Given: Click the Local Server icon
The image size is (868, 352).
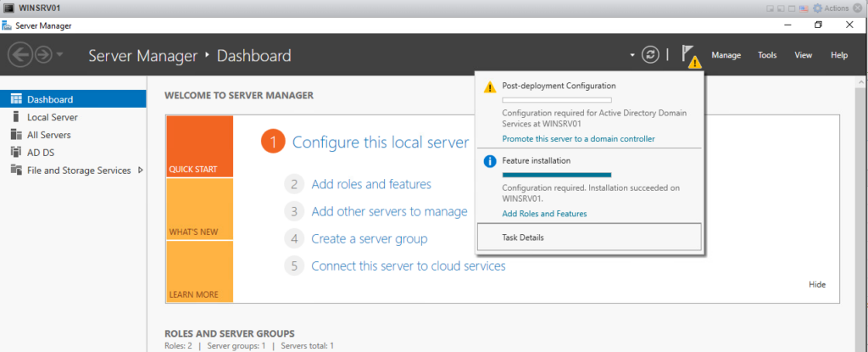Looking at the screenshot, I should pos(16,117).
